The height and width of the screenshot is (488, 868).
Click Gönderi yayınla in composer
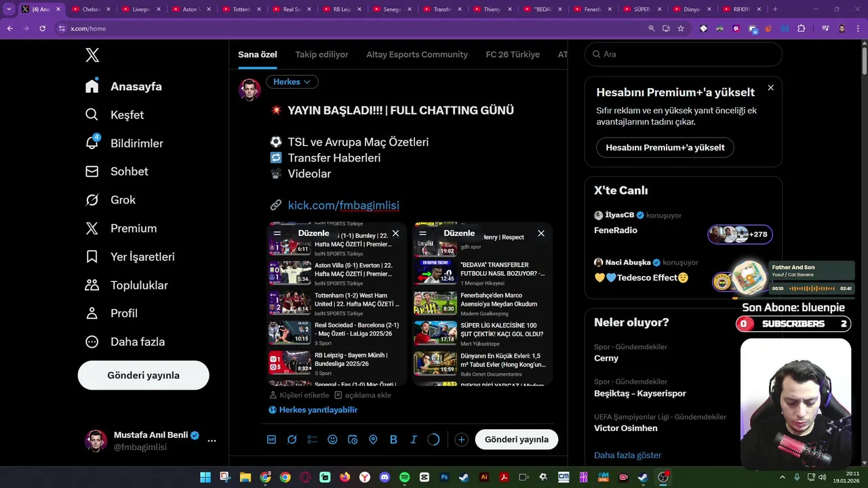[x=517, y=439]
